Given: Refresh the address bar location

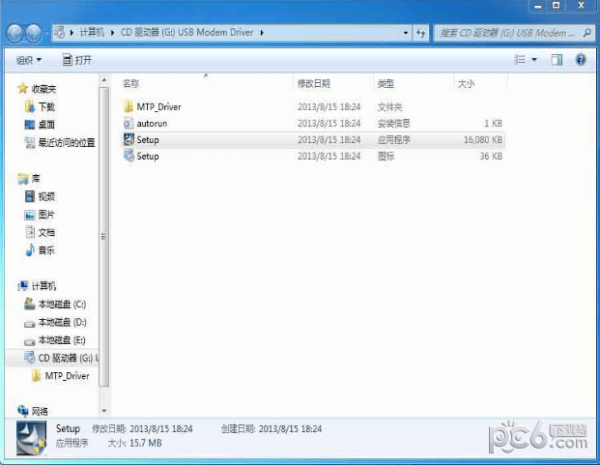Looking at the screenshot, I should click(x=421, y=33).
